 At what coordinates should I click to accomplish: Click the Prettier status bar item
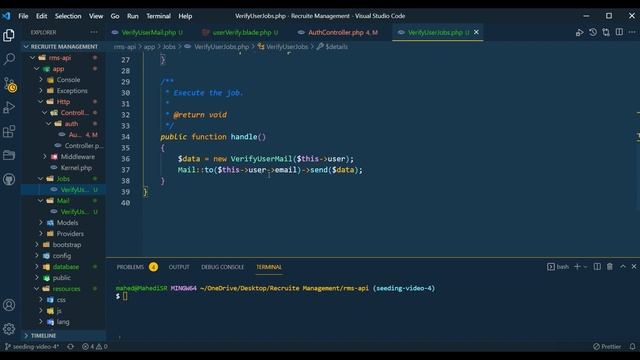click(607, 347)
